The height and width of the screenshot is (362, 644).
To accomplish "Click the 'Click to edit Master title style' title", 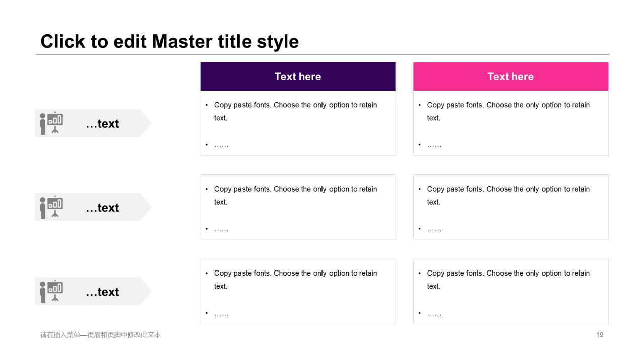I will (x=170, y=41).
